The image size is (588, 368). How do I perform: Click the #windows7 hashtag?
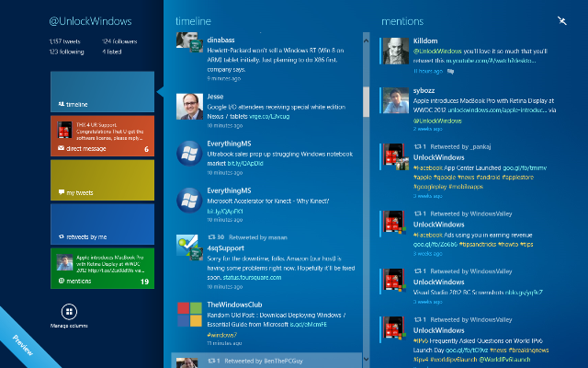222,335
